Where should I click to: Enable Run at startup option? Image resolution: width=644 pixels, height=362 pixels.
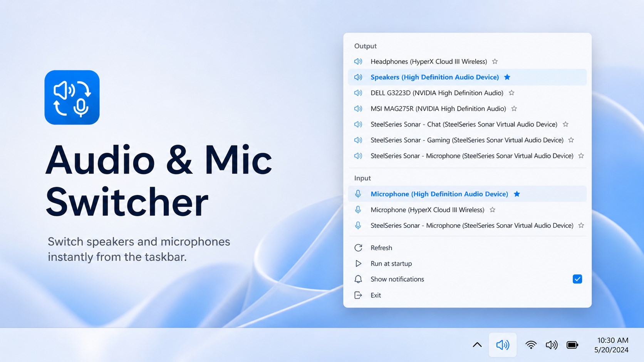467,264
